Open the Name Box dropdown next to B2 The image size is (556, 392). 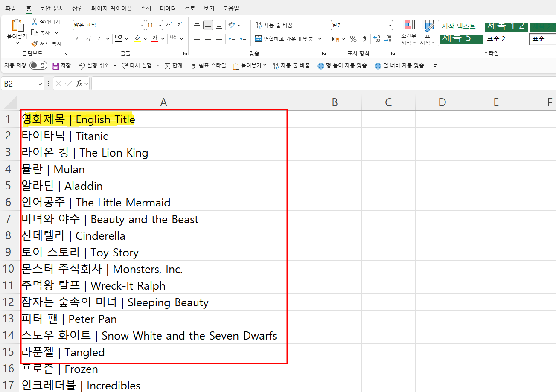[40, 84]
